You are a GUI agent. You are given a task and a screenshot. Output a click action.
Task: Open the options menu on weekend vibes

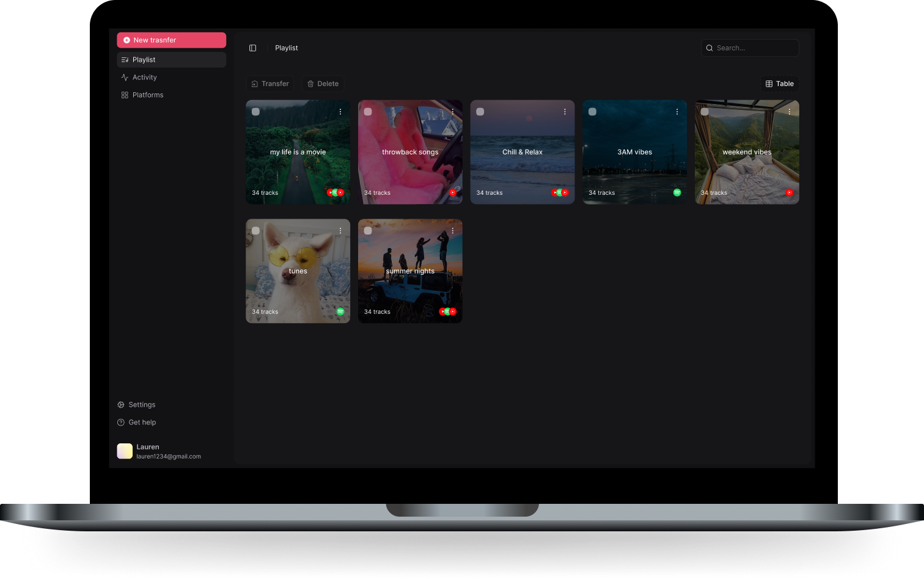coord(789,112)
